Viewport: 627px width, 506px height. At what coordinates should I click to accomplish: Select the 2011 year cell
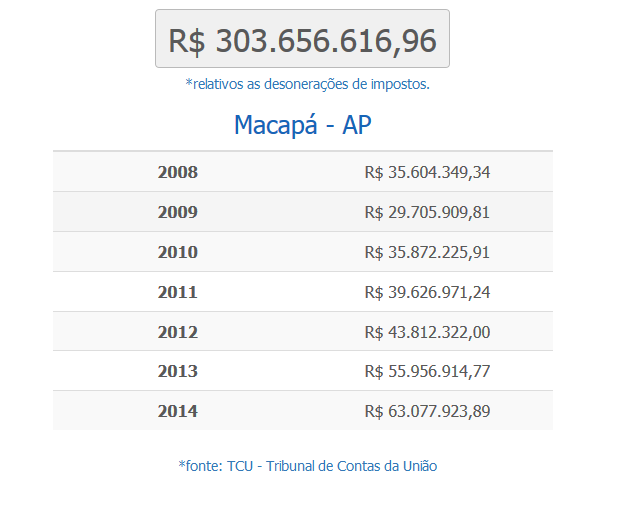[178, 292]
